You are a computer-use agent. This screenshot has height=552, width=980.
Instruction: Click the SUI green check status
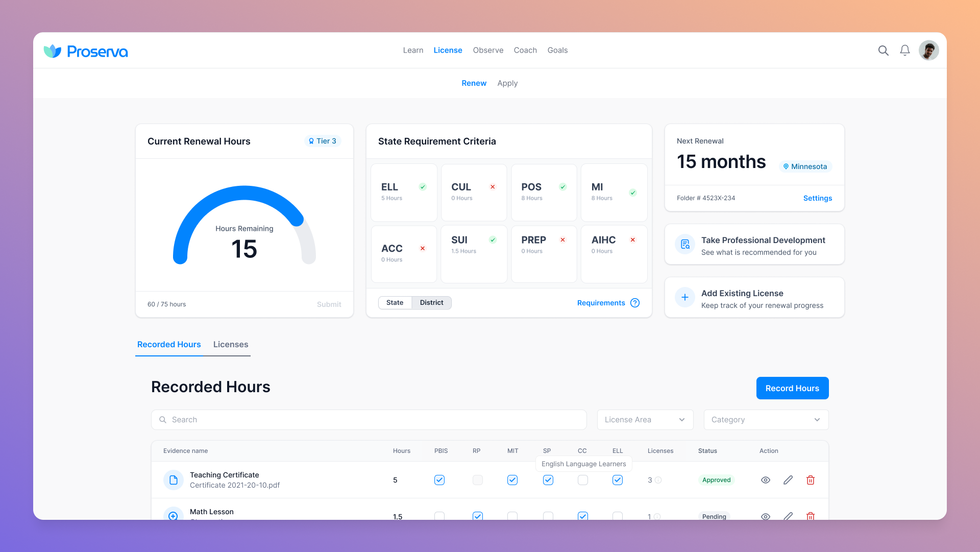pos(493,240)
